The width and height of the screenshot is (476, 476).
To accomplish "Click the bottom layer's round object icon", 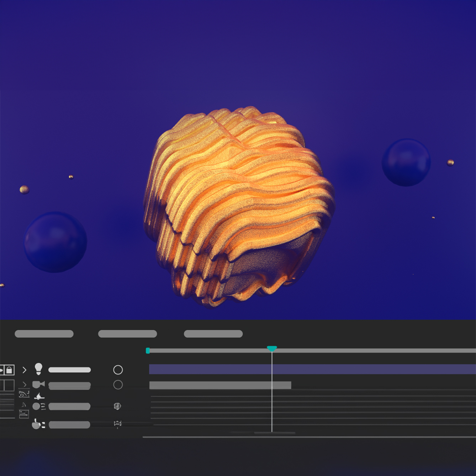I will pyautogui.click(x=36, y=424).
